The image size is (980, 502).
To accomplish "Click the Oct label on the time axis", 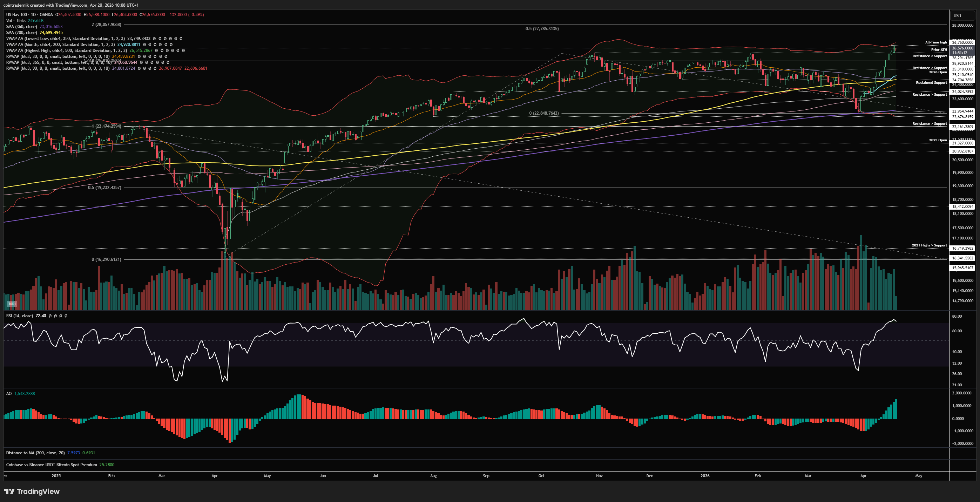I will point(541,476).
